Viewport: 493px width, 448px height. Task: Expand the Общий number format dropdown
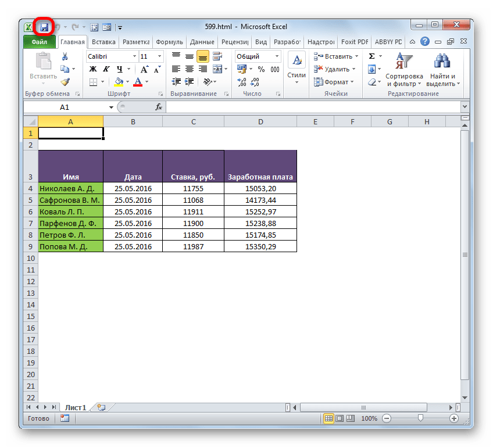click(277, 56)
